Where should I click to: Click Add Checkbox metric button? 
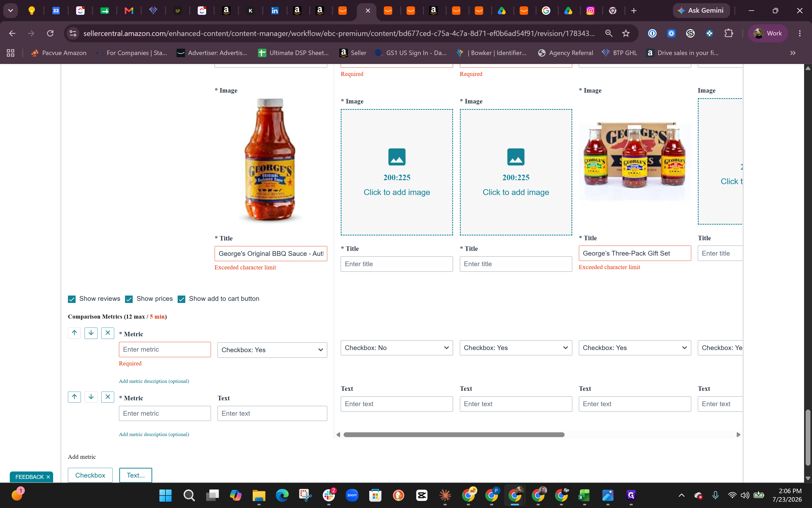(x=90, y=475)
